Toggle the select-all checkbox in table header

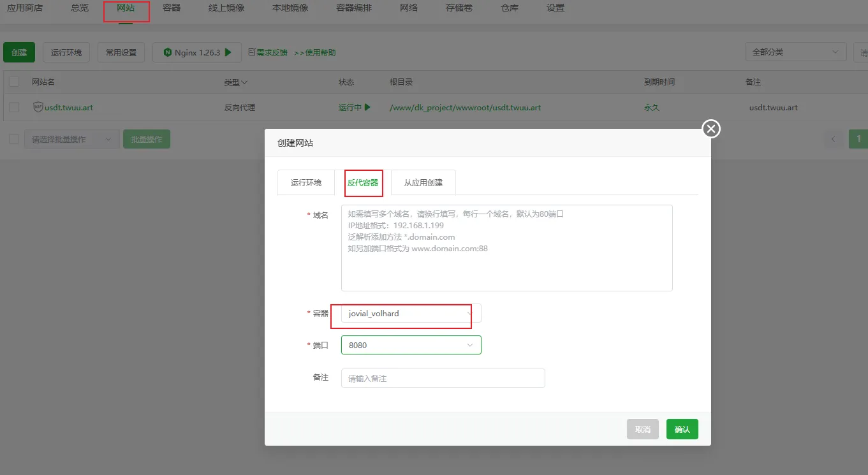(14, 82)
